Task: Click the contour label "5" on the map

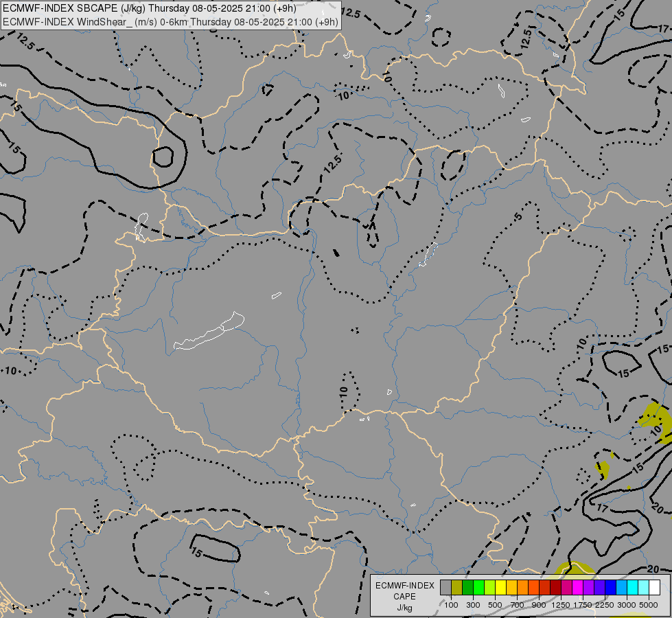Action: [519, 216]
